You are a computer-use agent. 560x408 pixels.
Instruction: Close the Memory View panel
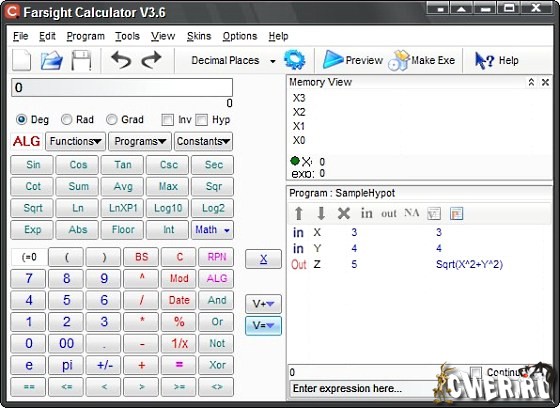click(545, 82)
